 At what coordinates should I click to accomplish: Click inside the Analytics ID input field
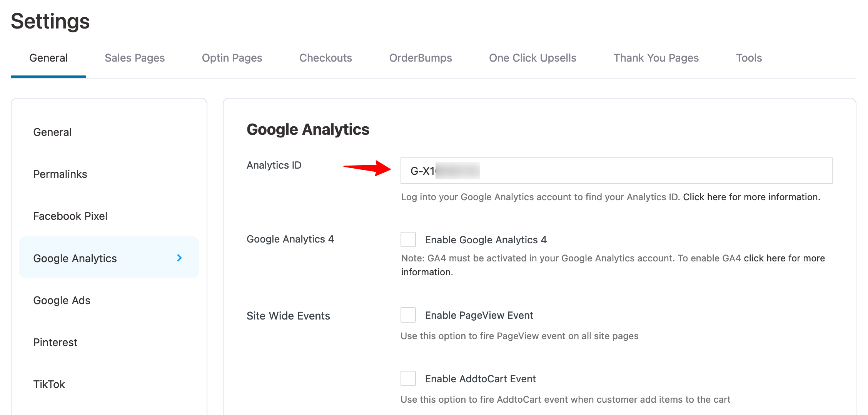(616, 171)
